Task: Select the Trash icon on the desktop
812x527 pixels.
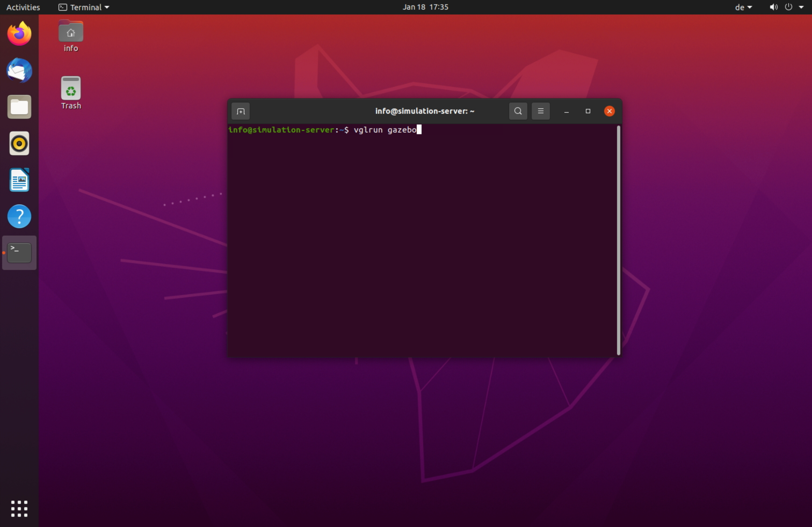Action: [71, 93]
